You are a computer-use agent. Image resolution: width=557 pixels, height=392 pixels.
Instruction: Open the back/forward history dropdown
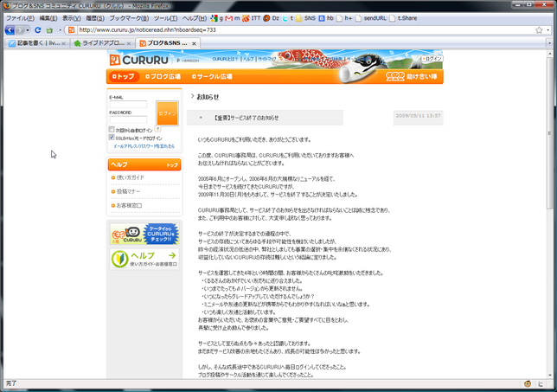point(28,30)
